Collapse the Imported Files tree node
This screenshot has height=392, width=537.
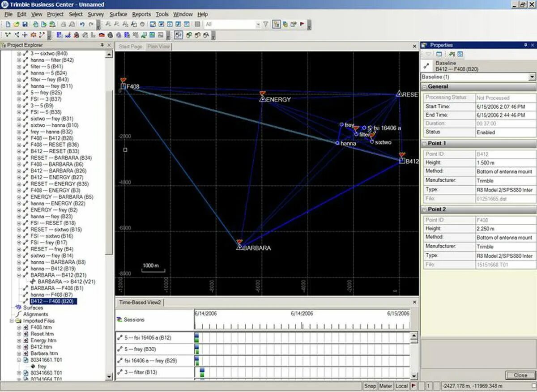[12, 321]
